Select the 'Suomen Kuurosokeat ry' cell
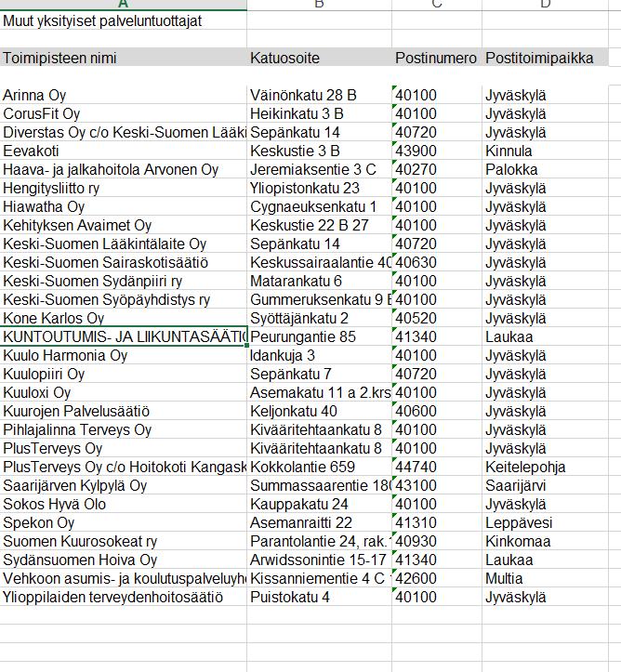The height and width of the screenshot is (672, 621). point(124,541)
